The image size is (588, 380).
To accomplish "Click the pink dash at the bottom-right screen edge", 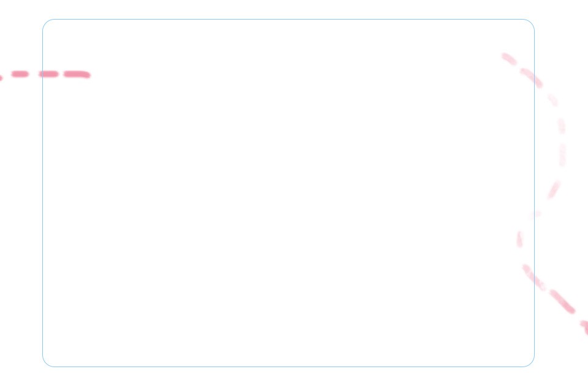I will pos(584,326).
